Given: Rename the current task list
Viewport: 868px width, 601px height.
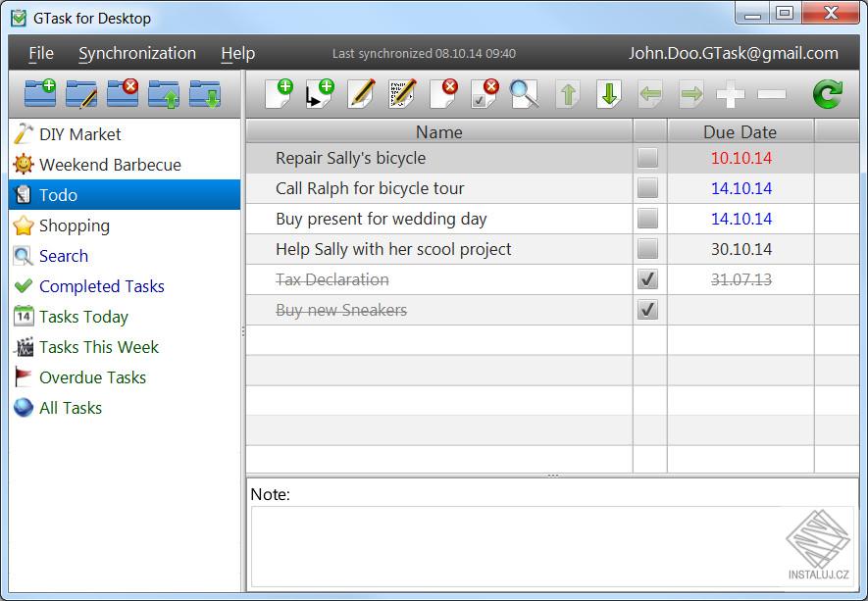Looking at the screenshot, I should click(x=81, y=94).
